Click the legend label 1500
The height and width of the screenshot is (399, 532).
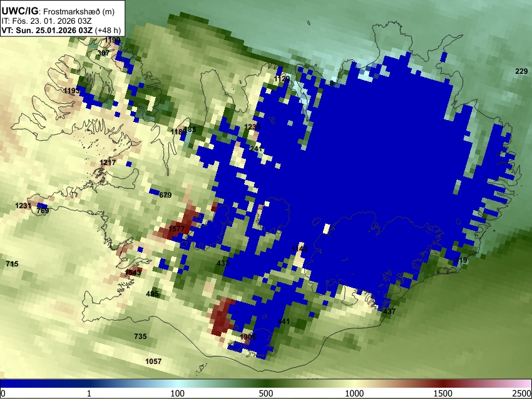tap(443, 393)
